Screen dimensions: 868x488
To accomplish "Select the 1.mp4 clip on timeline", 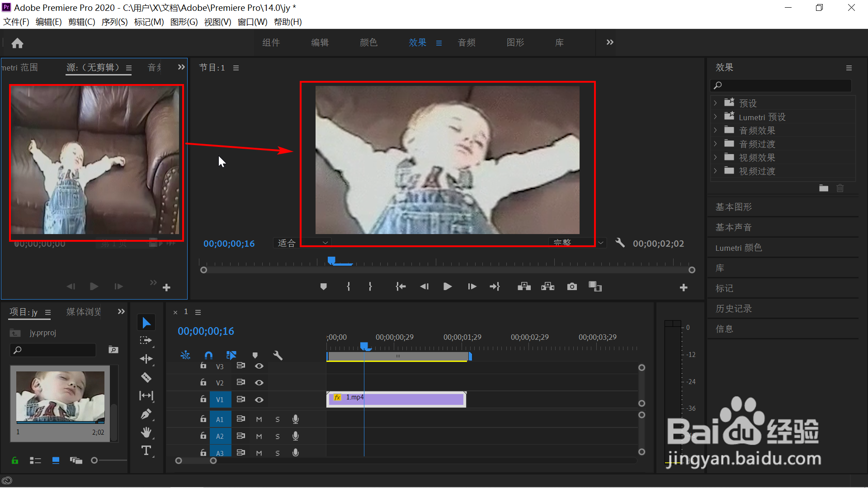I will coord(407,399).
